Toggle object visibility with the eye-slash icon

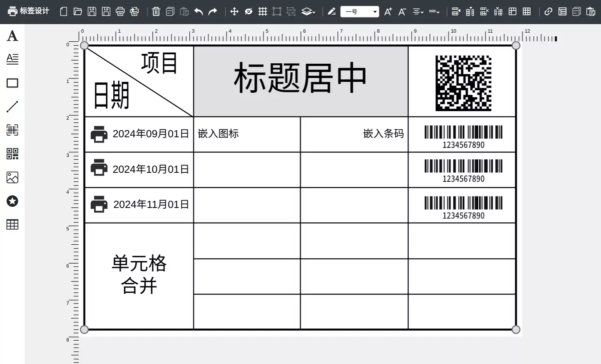(249, 12)
